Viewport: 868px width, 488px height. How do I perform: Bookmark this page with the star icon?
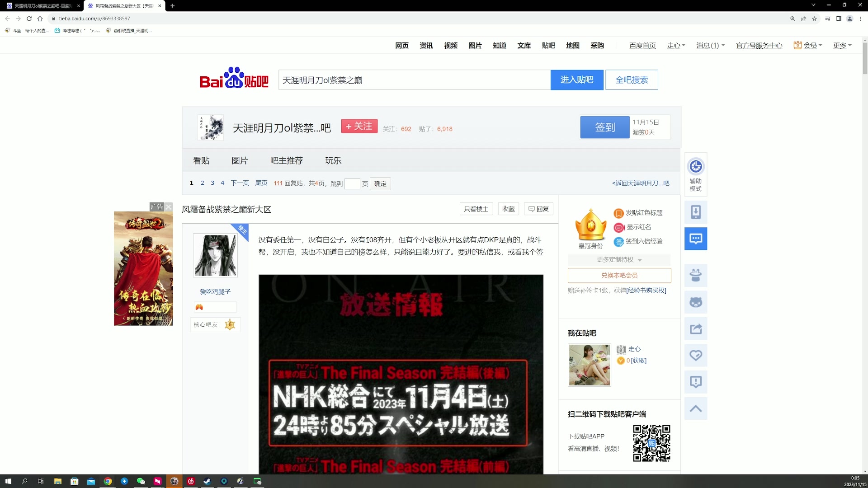pos(814,19)
